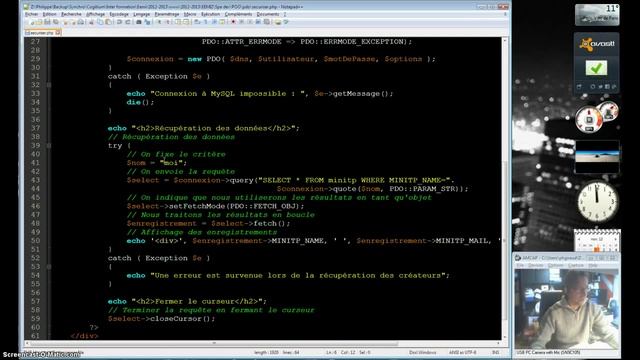This screenshot has height=360, width=640.
Task: Collapse the try block fold at line 39
Action: (x=49, y=145)
